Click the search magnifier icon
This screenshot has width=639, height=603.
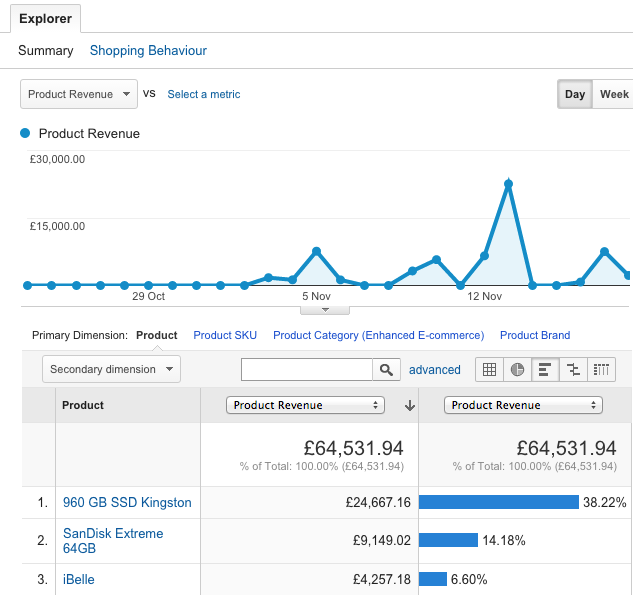coord(386,370)
